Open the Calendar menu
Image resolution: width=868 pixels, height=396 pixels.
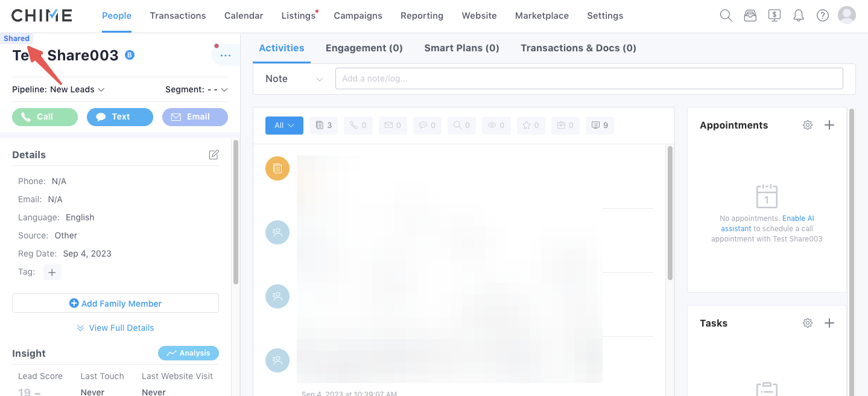[244, 16]
